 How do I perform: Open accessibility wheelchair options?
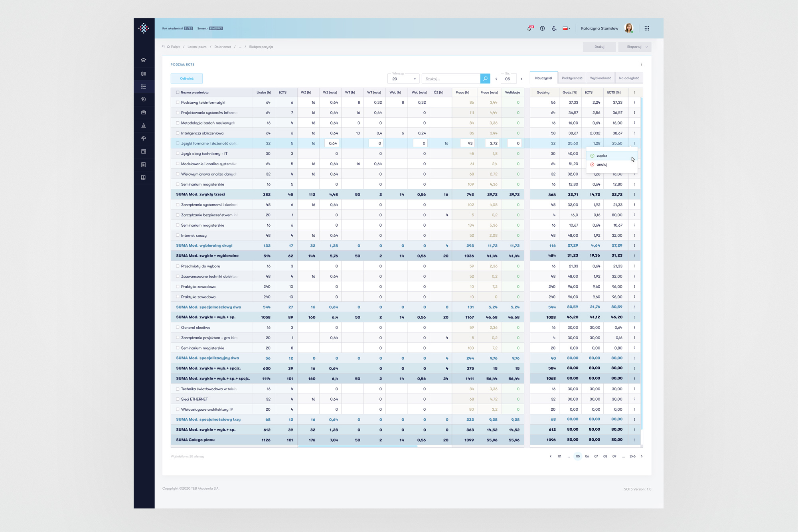[554, 28]
